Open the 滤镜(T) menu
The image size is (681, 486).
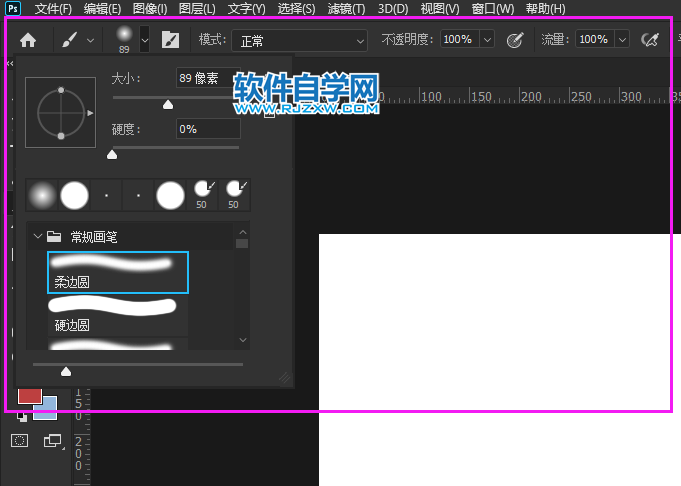346,9
